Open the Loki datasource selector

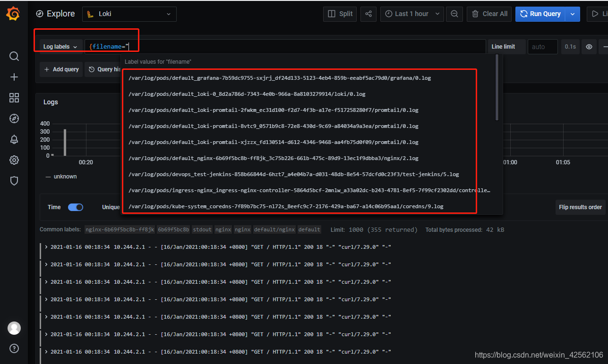tap(129, 14)
